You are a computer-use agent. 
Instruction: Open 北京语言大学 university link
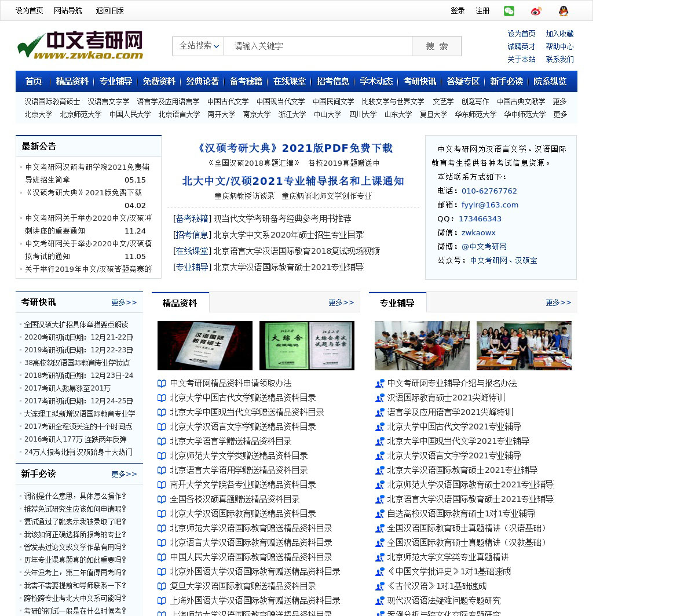click(179, 114)
